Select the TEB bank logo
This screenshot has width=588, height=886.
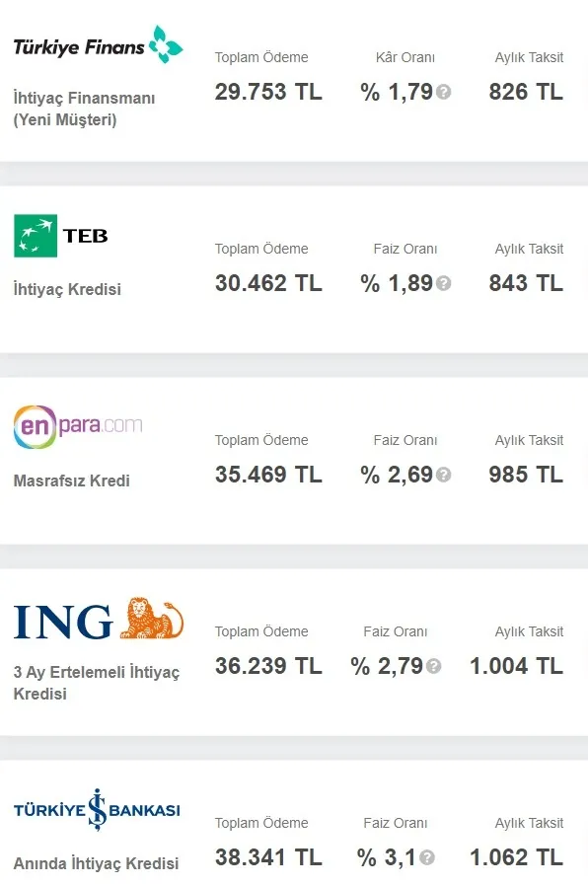59,236
